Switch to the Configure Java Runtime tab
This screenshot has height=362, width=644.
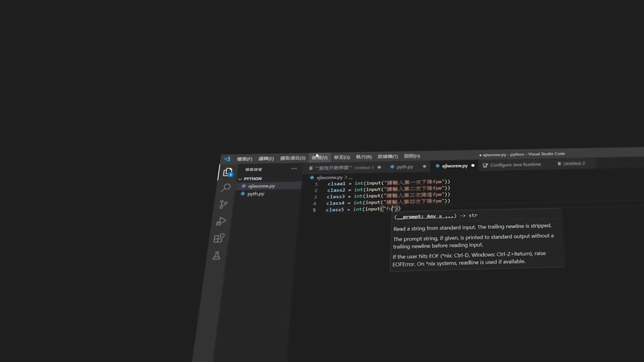point(515,164)
